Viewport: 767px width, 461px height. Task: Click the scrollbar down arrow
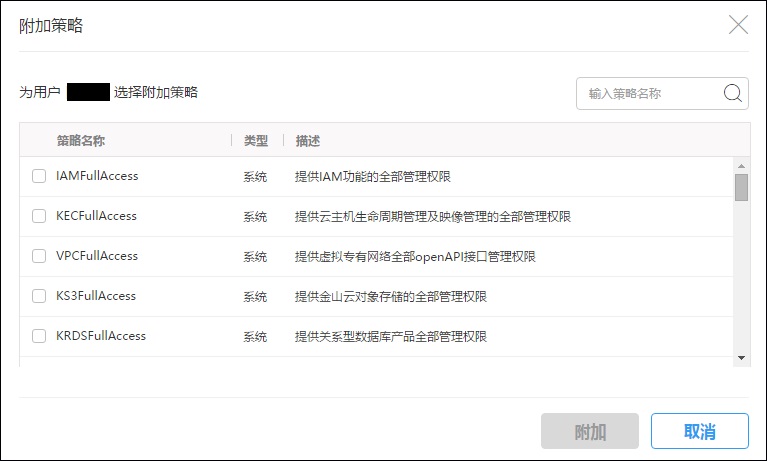[741, 357]
